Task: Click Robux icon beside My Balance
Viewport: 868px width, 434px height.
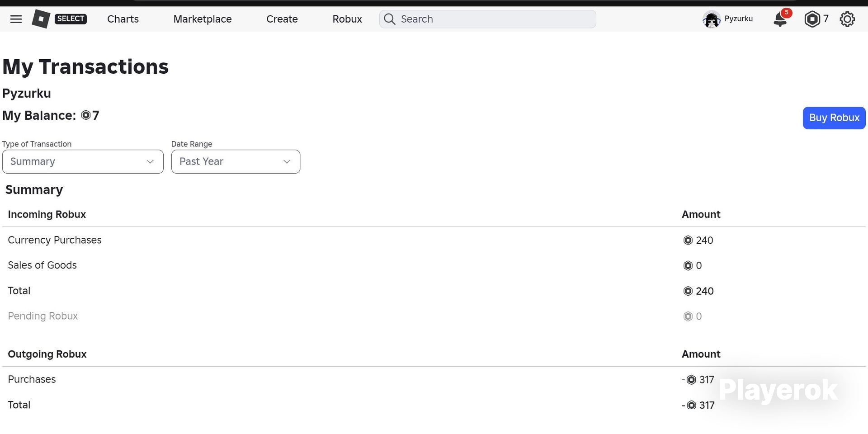Action: (86, 115)
